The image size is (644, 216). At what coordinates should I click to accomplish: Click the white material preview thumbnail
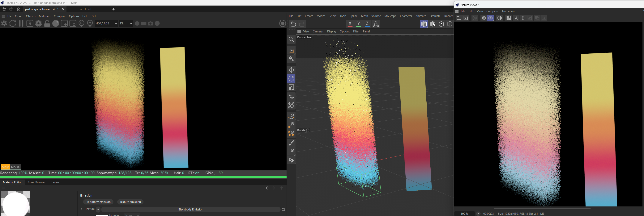pyautogui.click(x=15, y=204)
